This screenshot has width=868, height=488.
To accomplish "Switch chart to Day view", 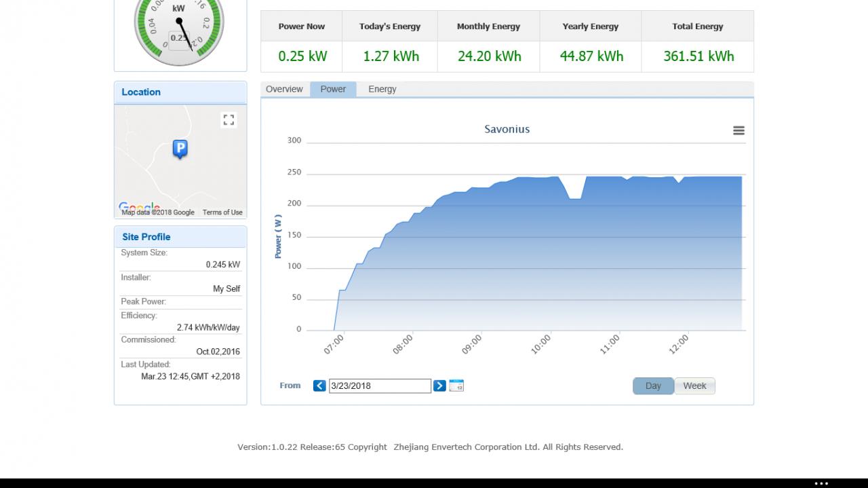I will [653, 386].
